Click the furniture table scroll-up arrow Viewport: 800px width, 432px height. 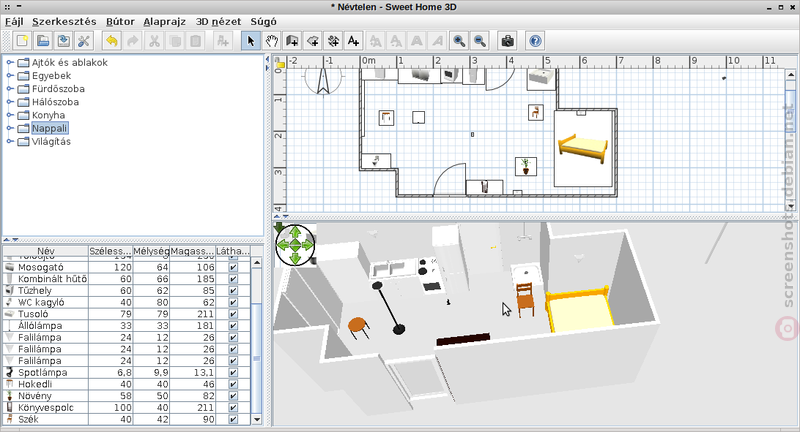(257, 262)
